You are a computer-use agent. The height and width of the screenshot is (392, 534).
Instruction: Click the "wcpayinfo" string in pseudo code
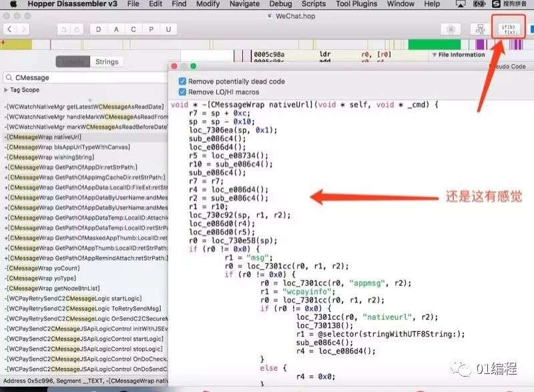click(x=307, y=292)
